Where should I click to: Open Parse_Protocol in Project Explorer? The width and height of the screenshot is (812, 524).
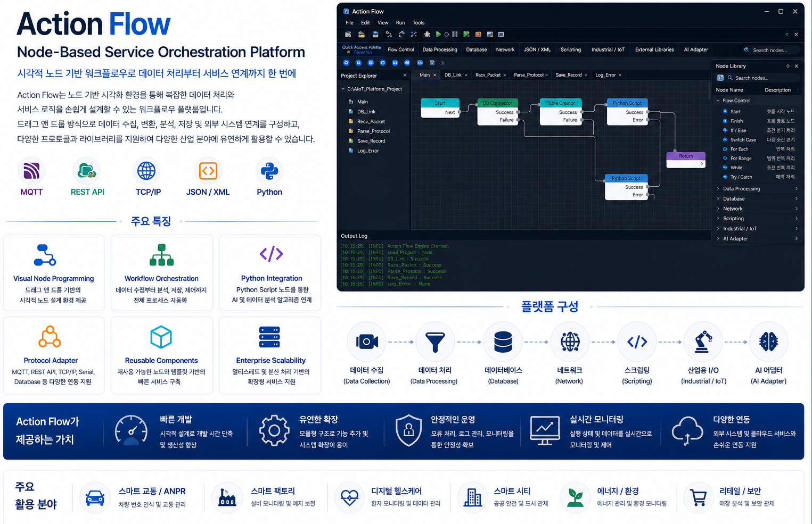coord(373,131)
